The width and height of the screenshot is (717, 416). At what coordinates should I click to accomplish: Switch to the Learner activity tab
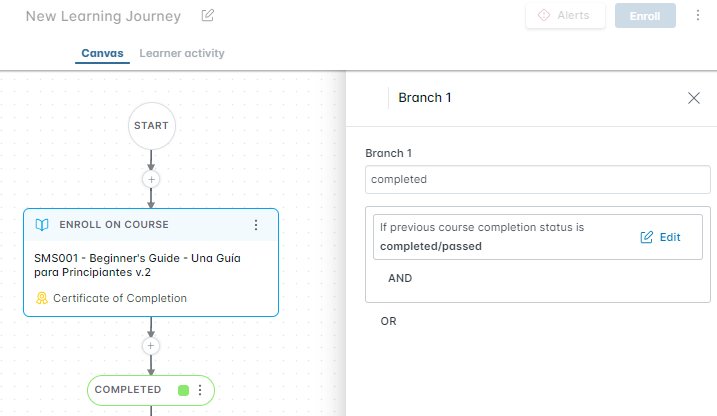182,53
